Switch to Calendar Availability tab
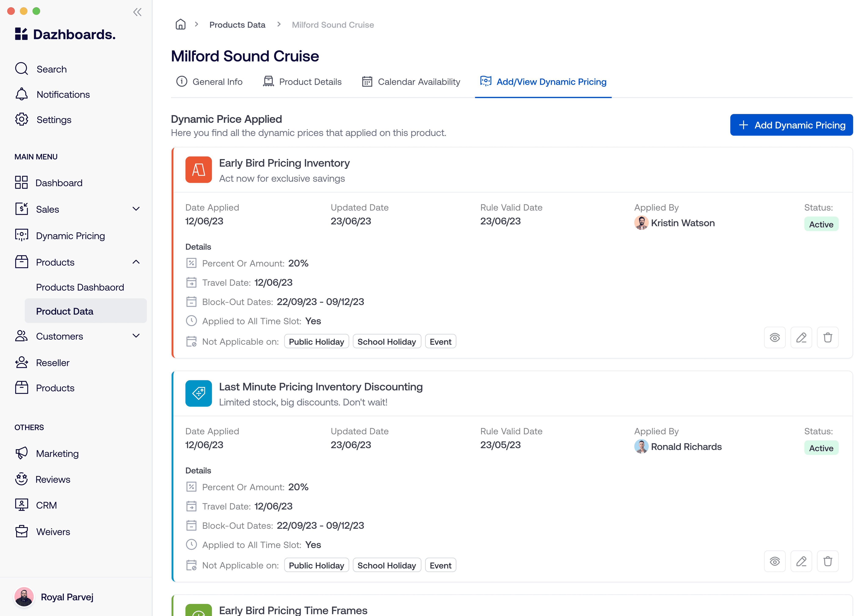This screenshot has width=867, height=616. tap(411, 82)
